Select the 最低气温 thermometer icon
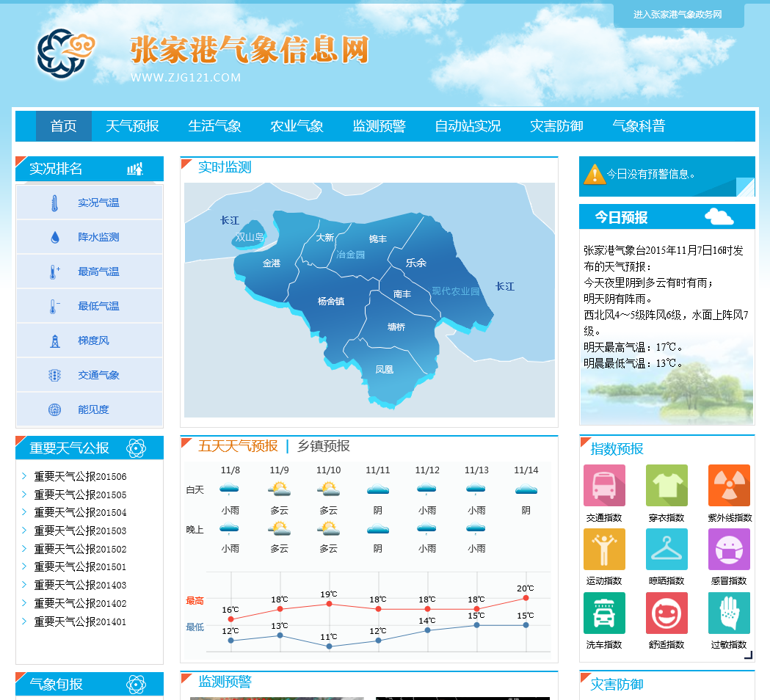770x700 pixels. point(54,306)
